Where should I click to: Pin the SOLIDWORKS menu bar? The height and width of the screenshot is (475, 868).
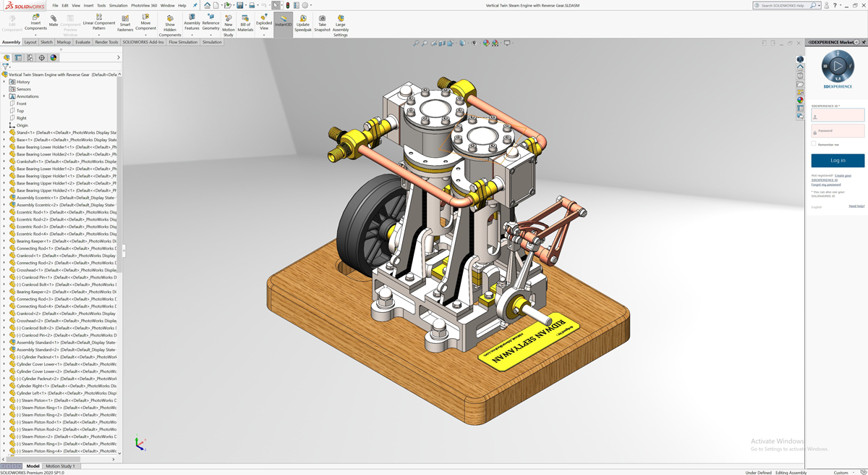pyautogui.click(x=195, y=5)
